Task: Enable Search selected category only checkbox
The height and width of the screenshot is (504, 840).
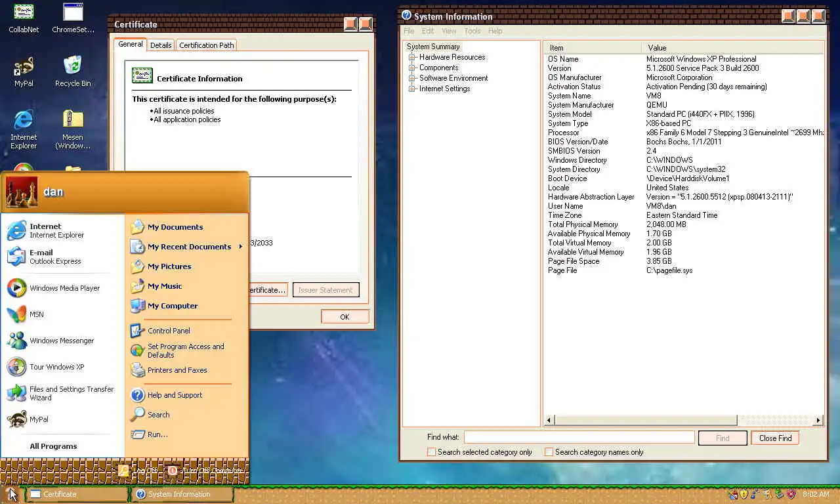Action: point(431,452)
